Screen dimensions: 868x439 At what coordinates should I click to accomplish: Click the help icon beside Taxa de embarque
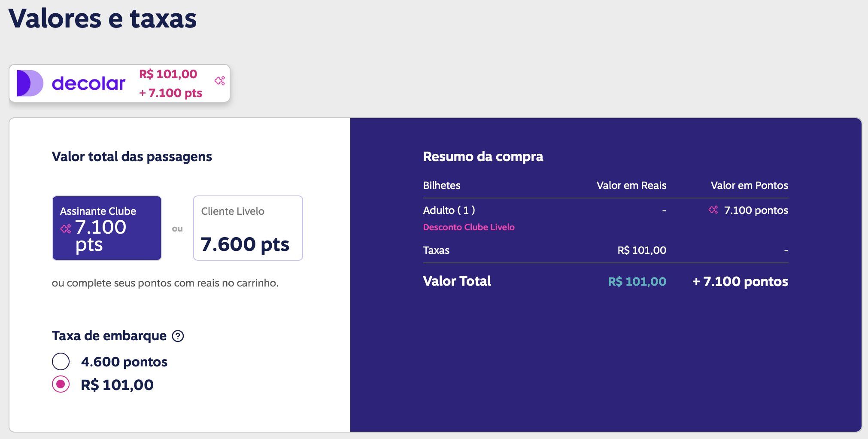pos(178,336)
